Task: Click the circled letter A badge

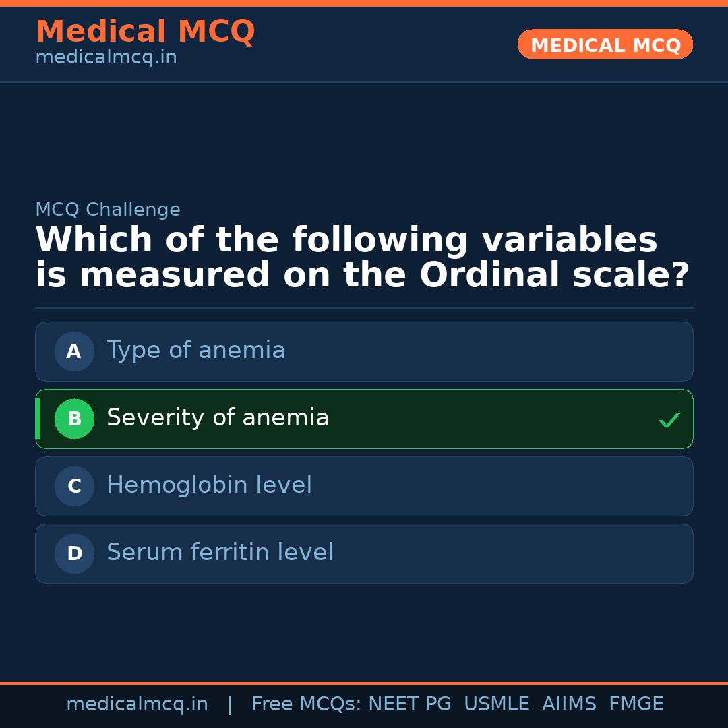Action: coord(74,351)
